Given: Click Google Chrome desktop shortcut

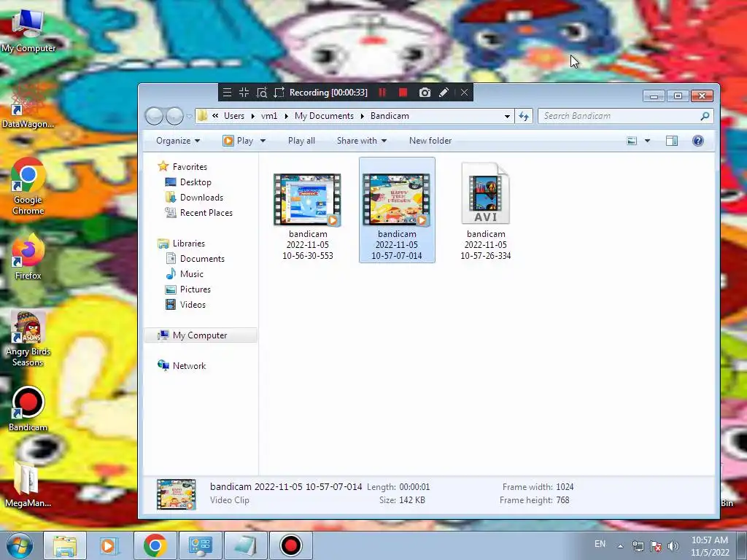Looking at the screenshot, I should (x=28, y=187).
